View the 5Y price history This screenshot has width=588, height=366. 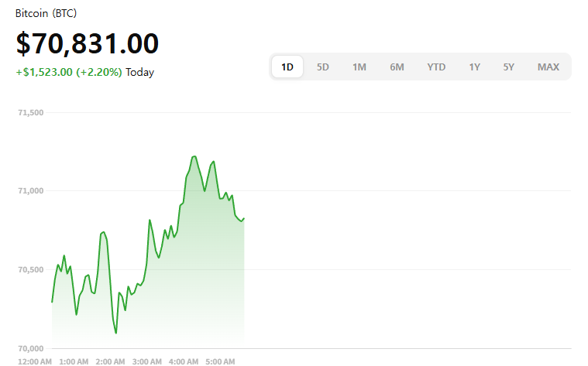click(508, 67)
